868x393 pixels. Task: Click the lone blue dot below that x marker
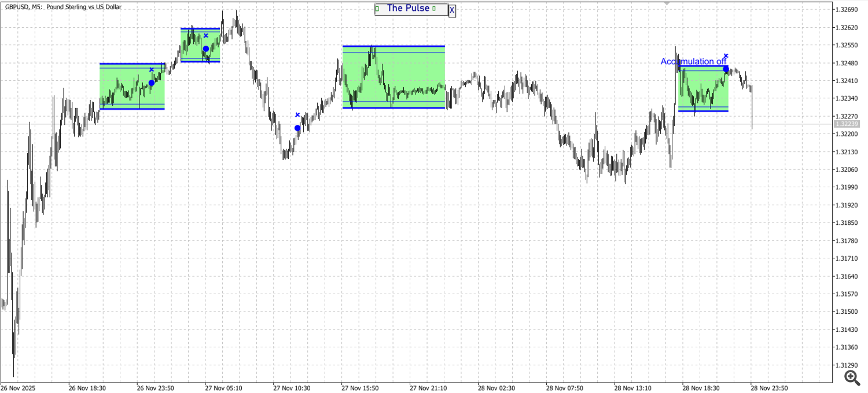pyautogui.click(x=297, y=128)
